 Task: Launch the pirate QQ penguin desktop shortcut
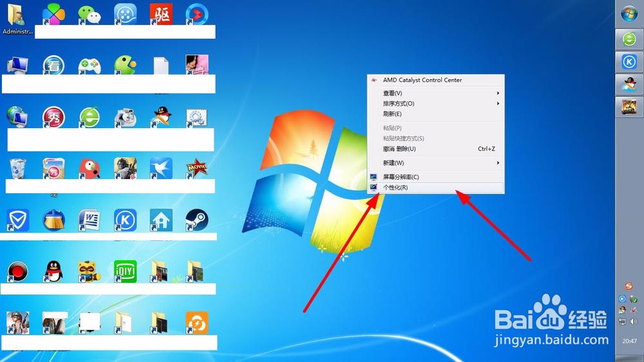coord(162,117)
